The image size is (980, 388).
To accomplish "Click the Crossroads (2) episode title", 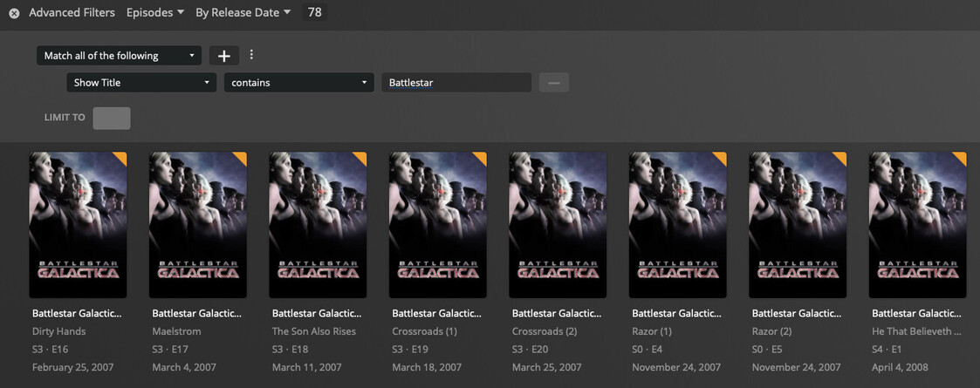I will [x=545, y=331].
